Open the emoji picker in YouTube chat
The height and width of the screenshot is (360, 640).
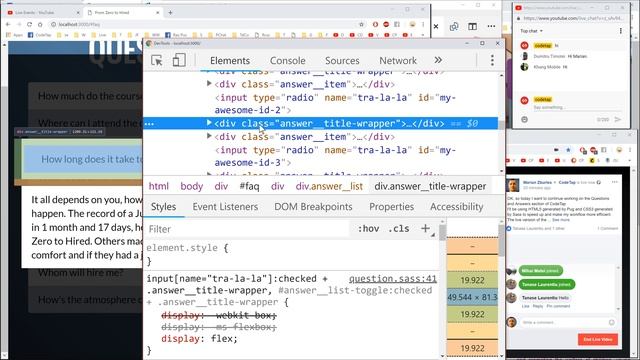524,120
